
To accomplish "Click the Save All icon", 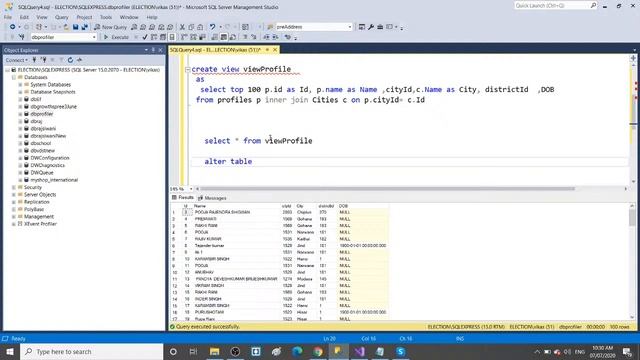I will click(84, 27).
